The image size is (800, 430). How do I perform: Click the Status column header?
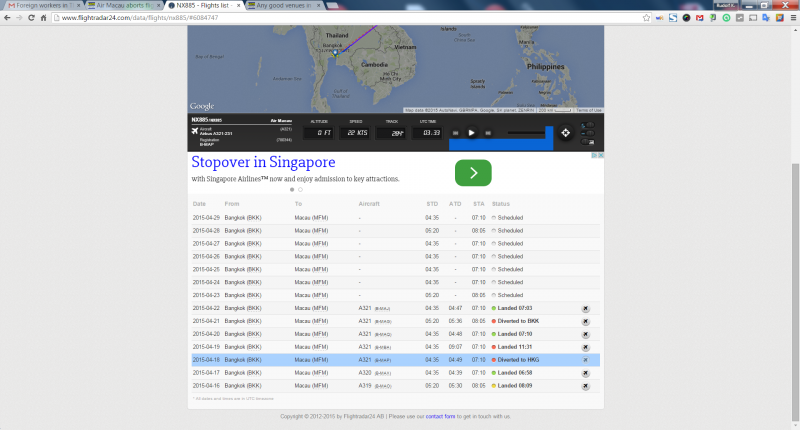tap(501, 204)
